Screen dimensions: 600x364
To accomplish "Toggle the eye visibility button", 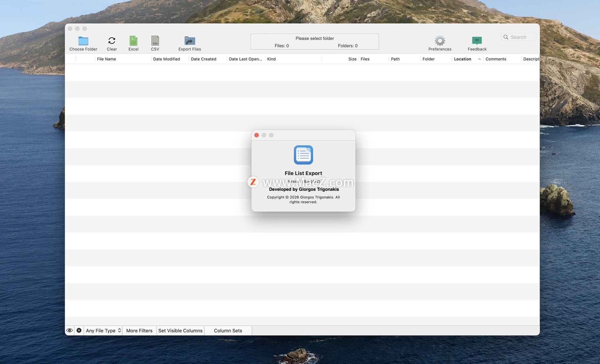I will point(69,330).
